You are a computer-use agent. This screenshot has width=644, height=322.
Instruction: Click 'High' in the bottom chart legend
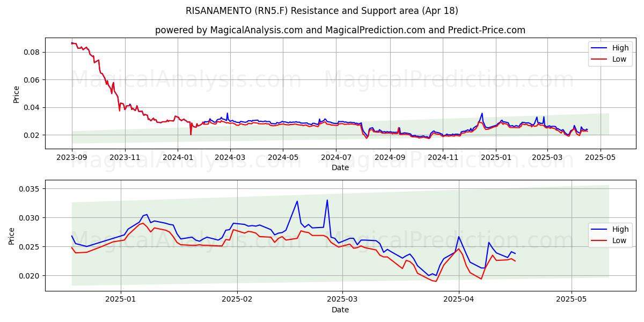click(x=620, y=229)
